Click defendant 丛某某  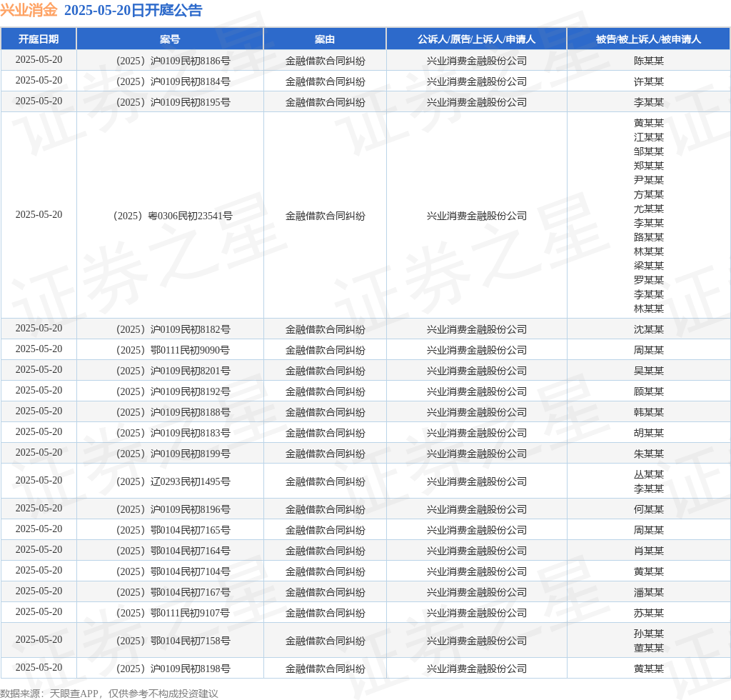pos(648,474)
